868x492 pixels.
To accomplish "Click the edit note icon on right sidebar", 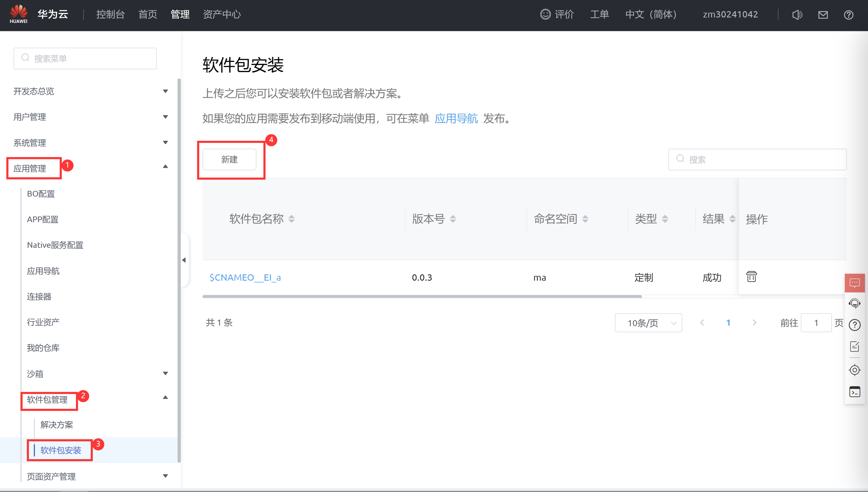I will pyautogui.click(x=854, y=346).
